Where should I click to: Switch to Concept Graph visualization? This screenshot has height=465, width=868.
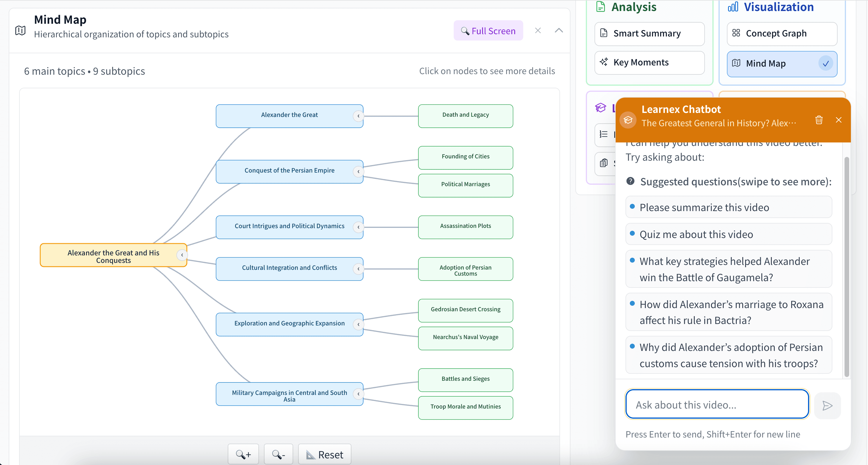pos(782,34)
